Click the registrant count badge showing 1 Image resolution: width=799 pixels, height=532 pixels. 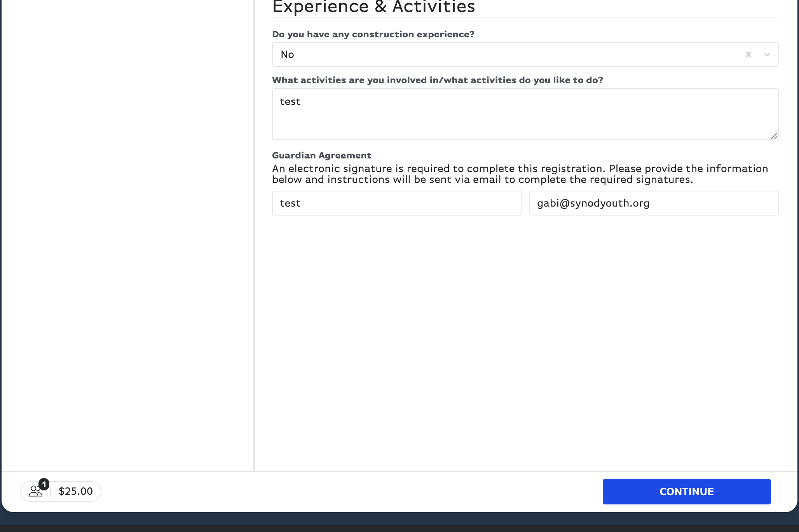click(44, 484)
